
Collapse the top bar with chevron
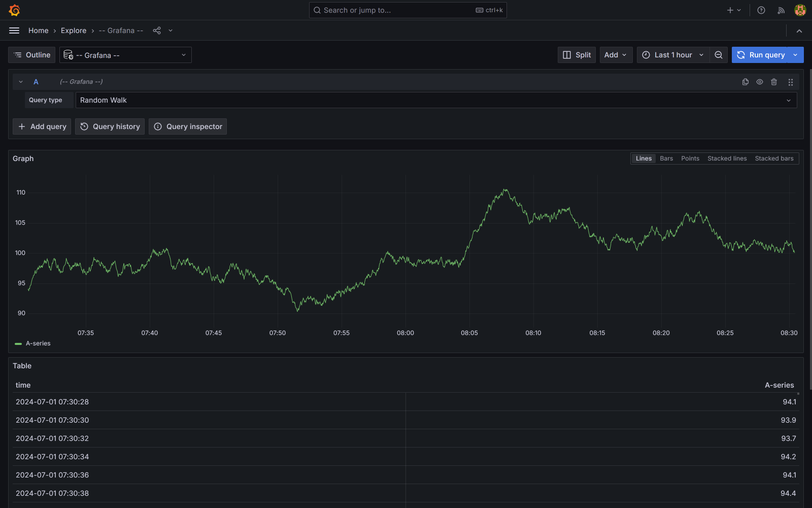tap(799, 31)
